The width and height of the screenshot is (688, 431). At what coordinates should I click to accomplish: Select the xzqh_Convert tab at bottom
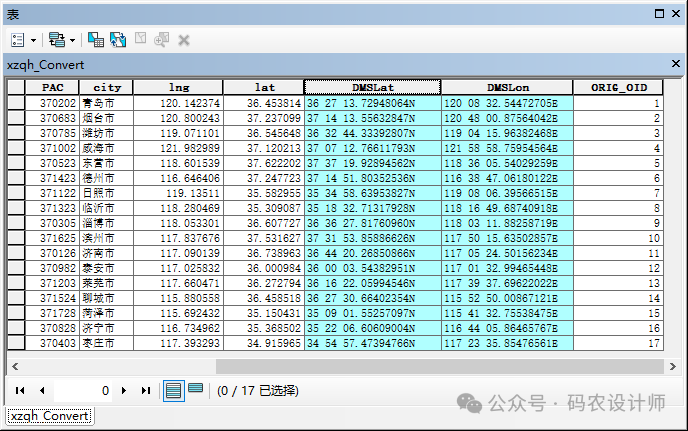pyautogui.click(x=49, y=416)
